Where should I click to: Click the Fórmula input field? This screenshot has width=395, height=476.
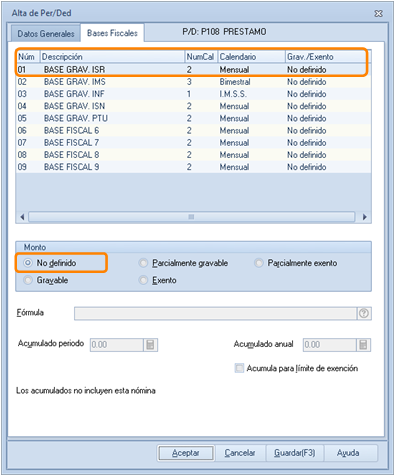pyautogui.click(x=216, y=313)
